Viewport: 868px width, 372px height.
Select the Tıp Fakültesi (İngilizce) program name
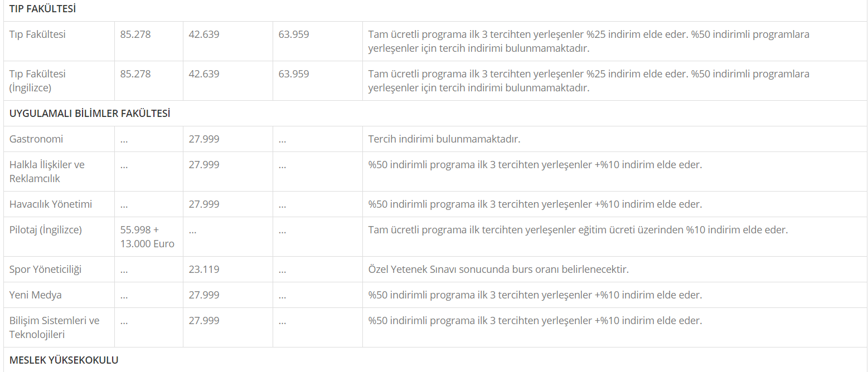(x=37, y=81)
